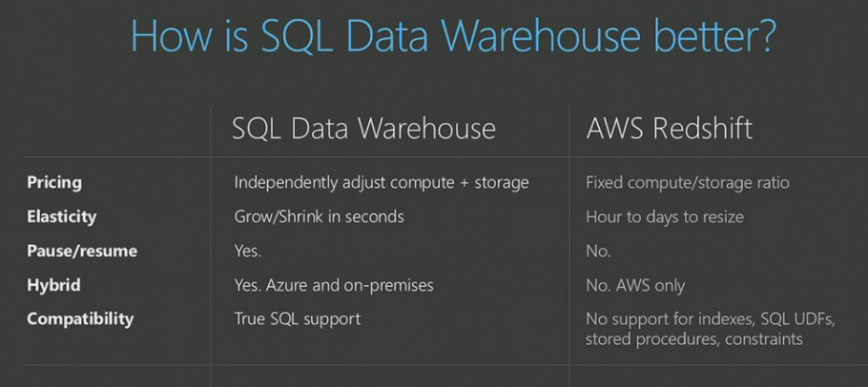The height and width of the screenshot is (387, 868).
Task: Select 'Fixed compute/storage ratio' text
Action: 688,182
